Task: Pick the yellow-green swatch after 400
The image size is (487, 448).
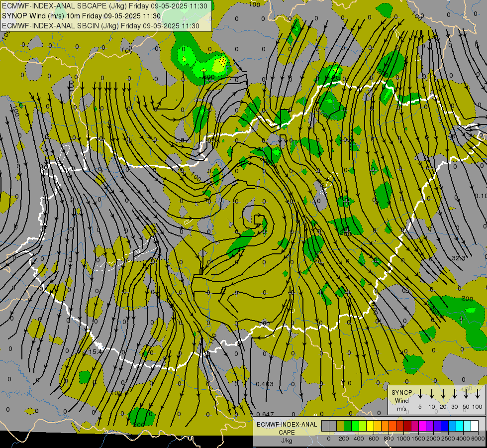Action: coord(363,426)
